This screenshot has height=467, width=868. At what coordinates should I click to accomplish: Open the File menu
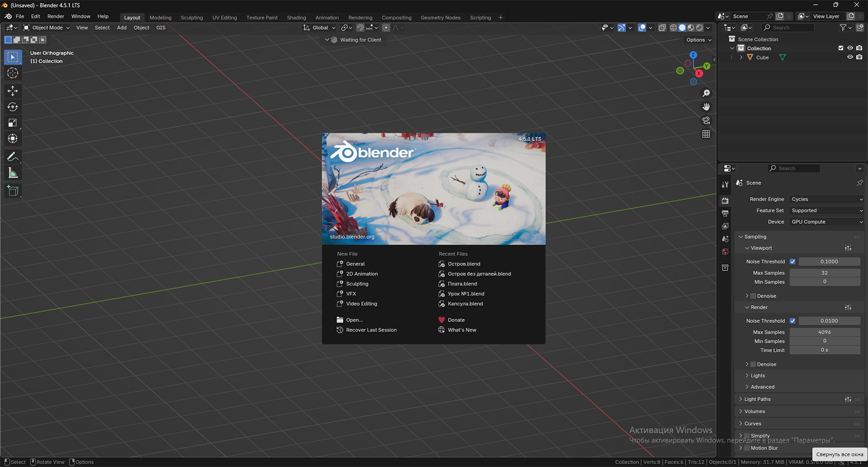[x=20, y=16]
